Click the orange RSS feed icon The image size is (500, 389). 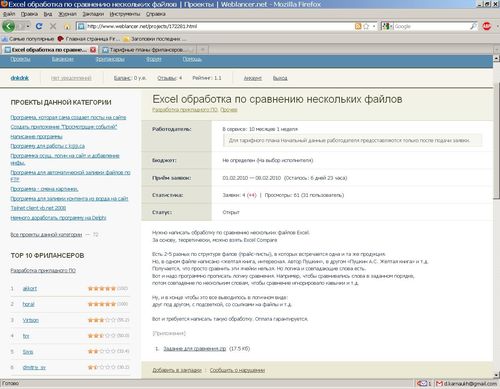[358, 26]
